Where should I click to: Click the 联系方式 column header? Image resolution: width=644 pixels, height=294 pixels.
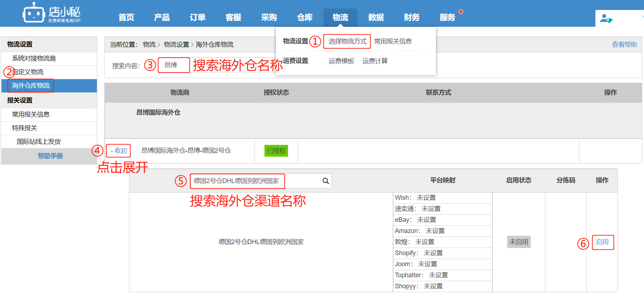pyautogui.click(x=439, y=93)
